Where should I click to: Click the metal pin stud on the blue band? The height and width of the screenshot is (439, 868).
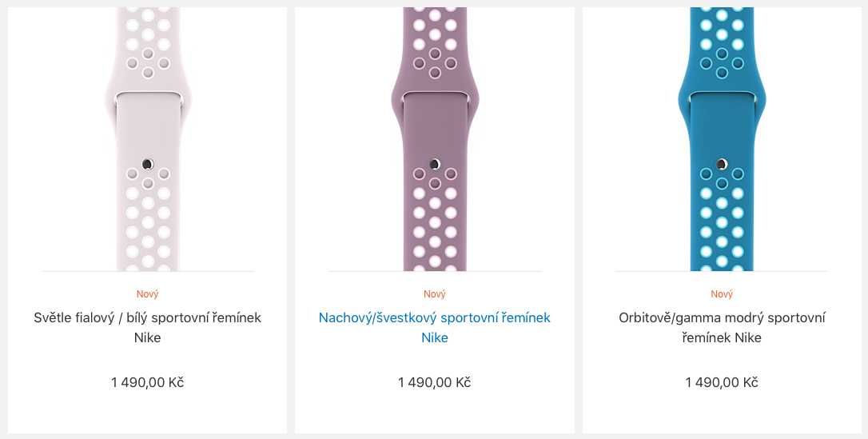(x=722, y=164)
